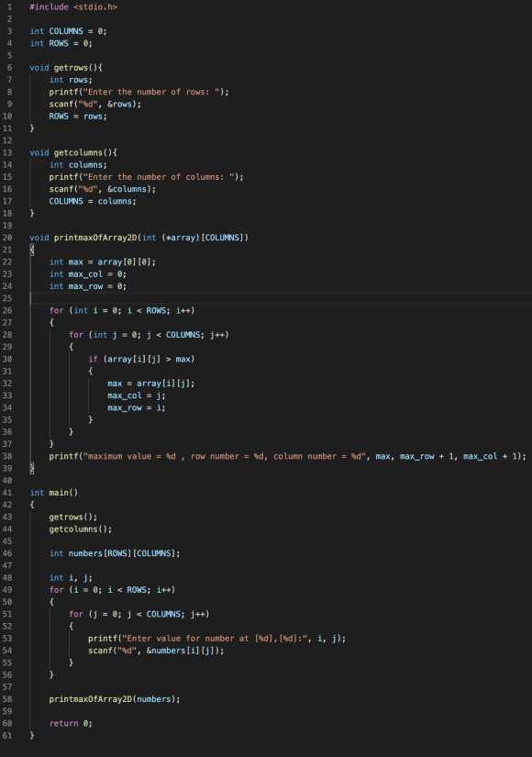
Task: Click line number 1 in the gutter
Action: point(10,6)
